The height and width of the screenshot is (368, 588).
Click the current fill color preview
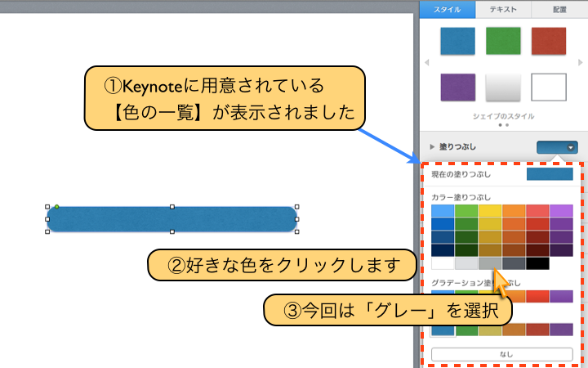click(x=549, y=174)
